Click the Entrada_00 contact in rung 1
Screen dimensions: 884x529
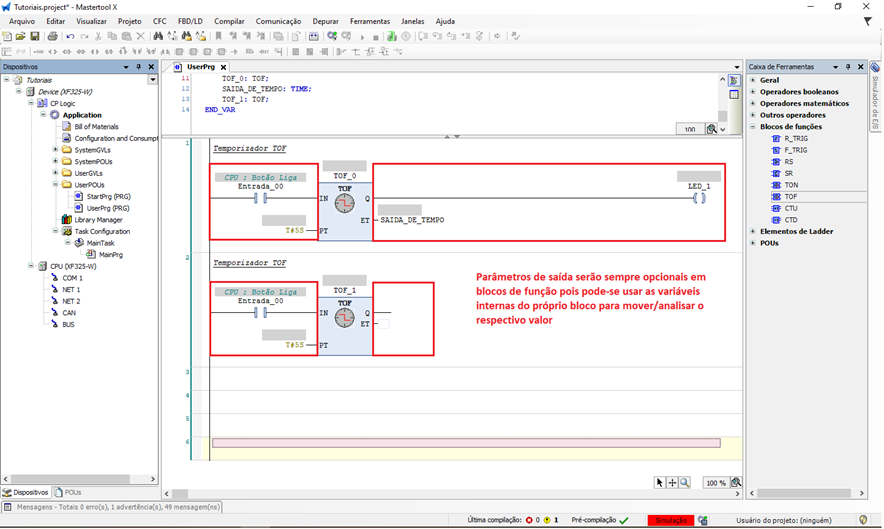coord(259,198)
